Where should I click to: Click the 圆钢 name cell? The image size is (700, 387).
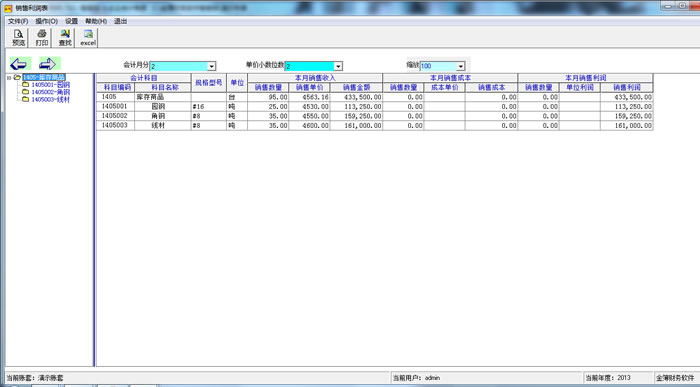163,107
